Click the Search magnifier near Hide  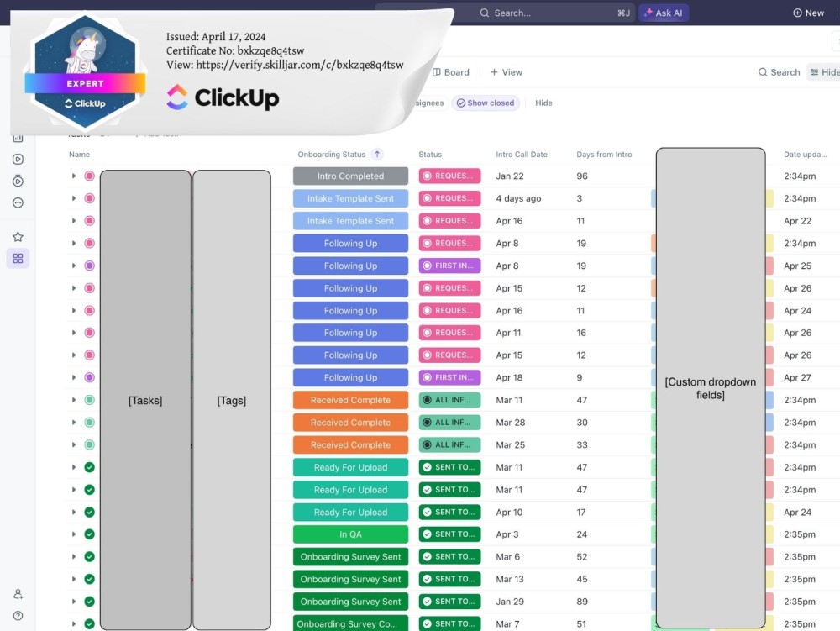coord(778,72)
